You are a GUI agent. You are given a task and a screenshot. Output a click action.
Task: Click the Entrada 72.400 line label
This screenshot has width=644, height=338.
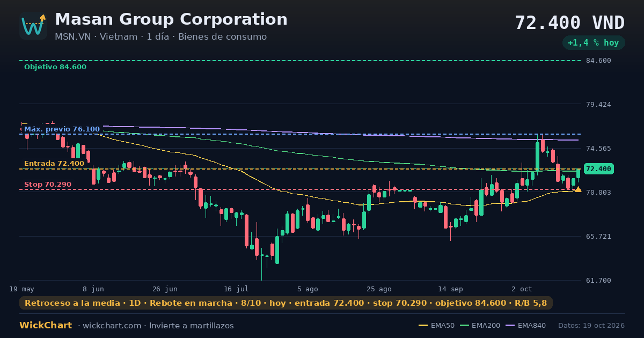[x=54, y=164]
